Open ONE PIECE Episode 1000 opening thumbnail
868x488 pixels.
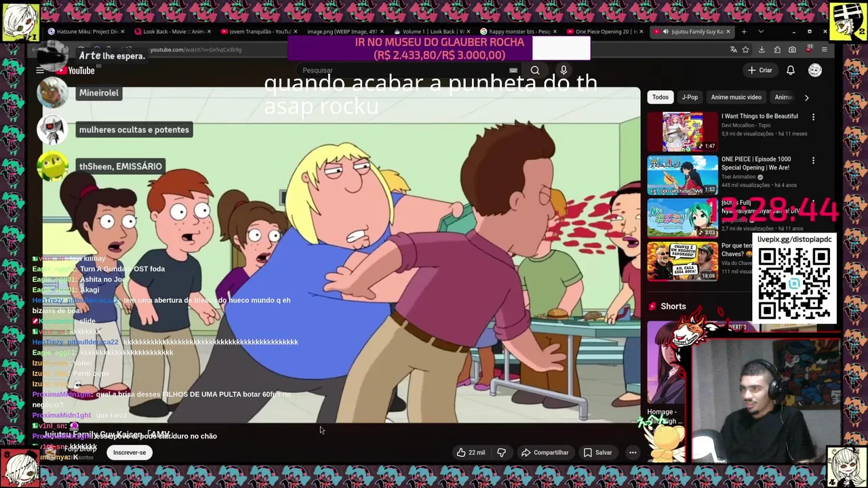tap(682, 175)
